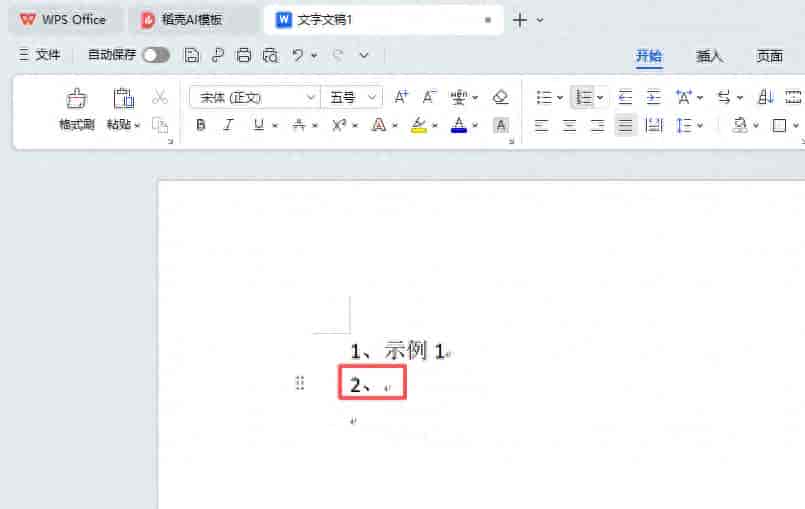Screen dimensions: 805x509
Task: Click the Cut scissors icon
Action: click(160, 97)
